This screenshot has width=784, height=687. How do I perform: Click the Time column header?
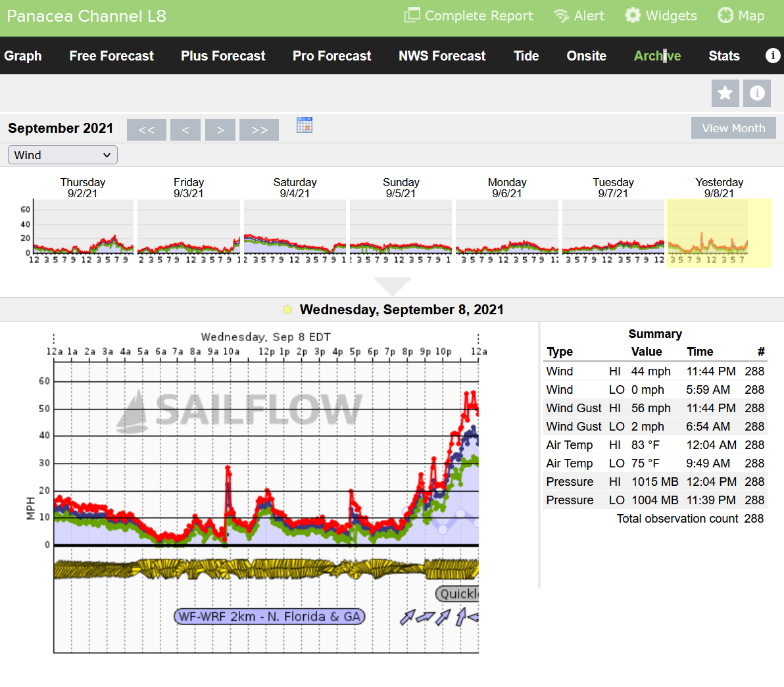click(700, 352)
